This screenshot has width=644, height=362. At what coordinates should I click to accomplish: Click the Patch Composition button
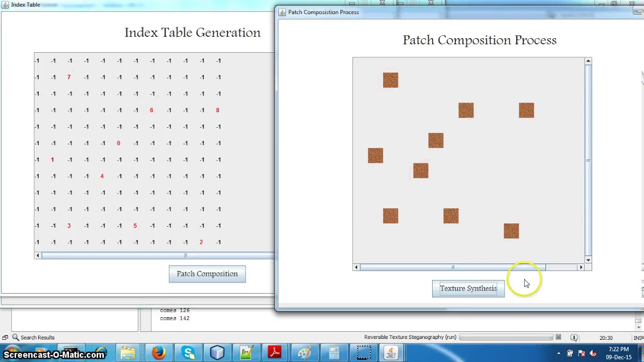[207, 274]
